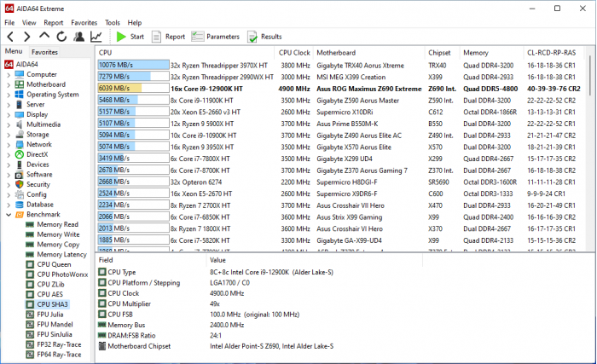Expand the Computer tree node
Screen dimensions: 597x364
[x=8, y=74]
